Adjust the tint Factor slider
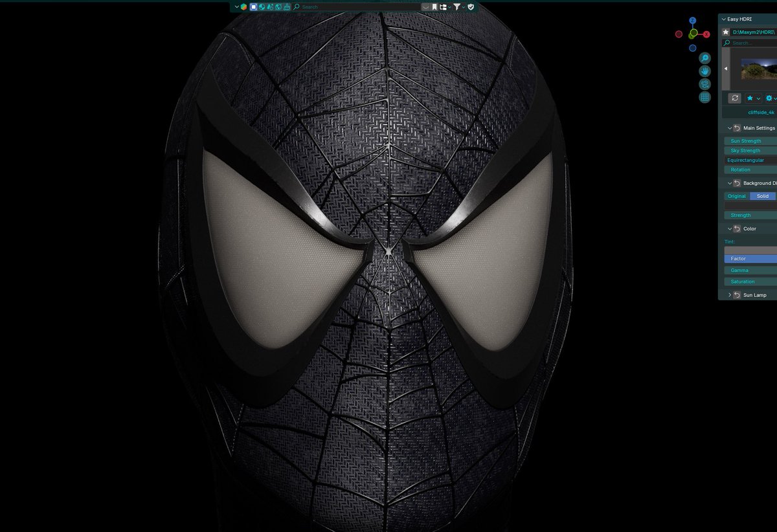The height and width of the screenshot is (532, 777). (x=750, y=258)
